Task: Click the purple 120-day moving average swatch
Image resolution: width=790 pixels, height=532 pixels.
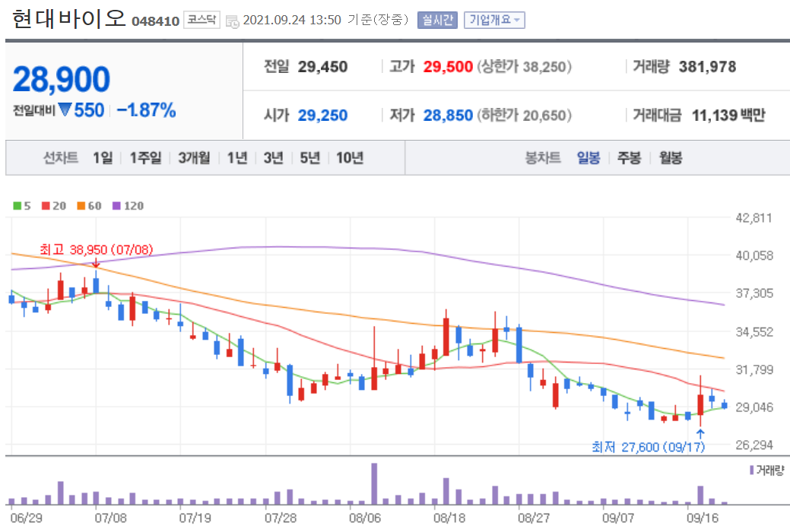Action: click(x=116, y=205)
